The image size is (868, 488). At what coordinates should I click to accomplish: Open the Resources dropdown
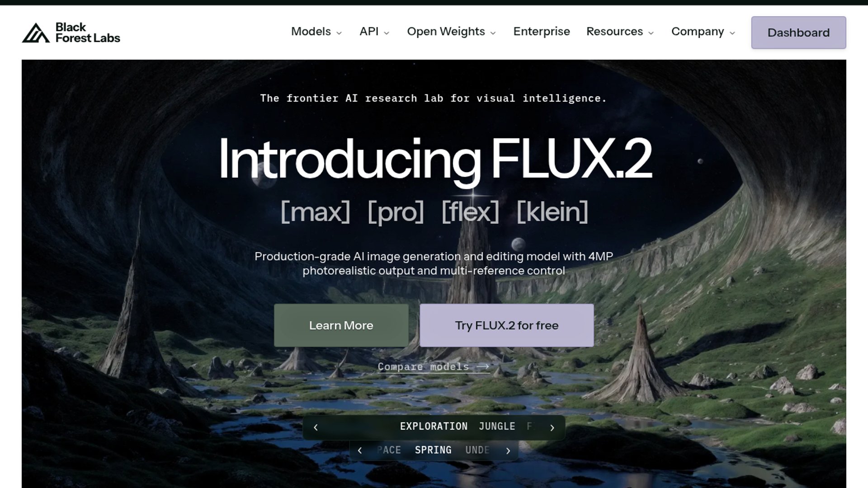pyautogui.click(x=620, y=32)
